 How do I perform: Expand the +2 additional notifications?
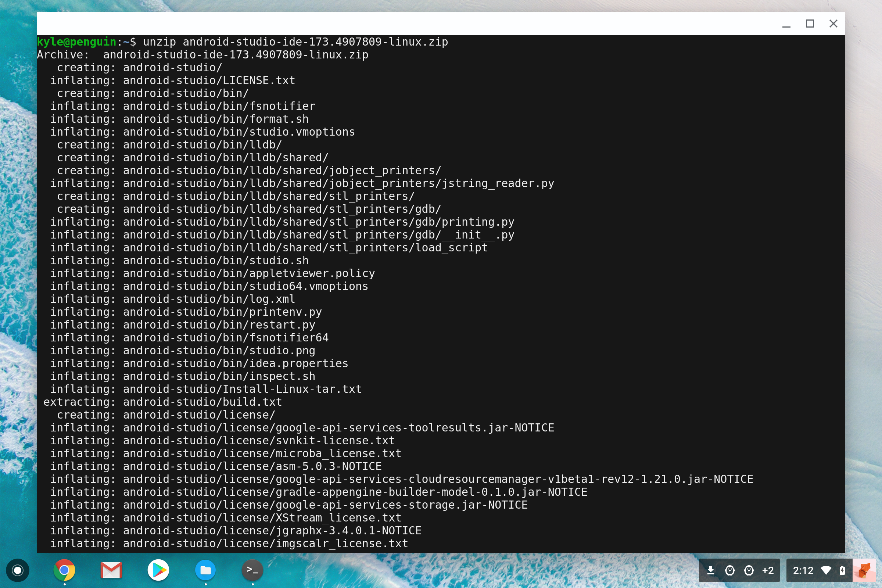point(768,570)
